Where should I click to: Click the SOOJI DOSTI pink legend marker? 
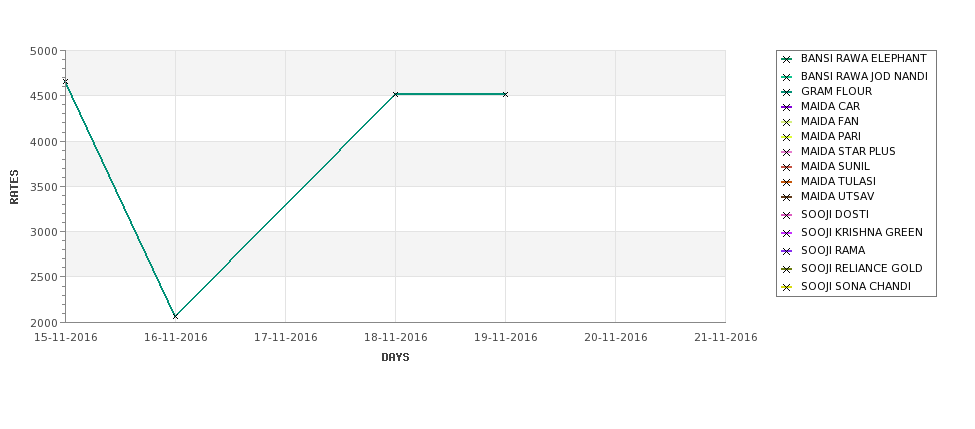tap(786, 216)
